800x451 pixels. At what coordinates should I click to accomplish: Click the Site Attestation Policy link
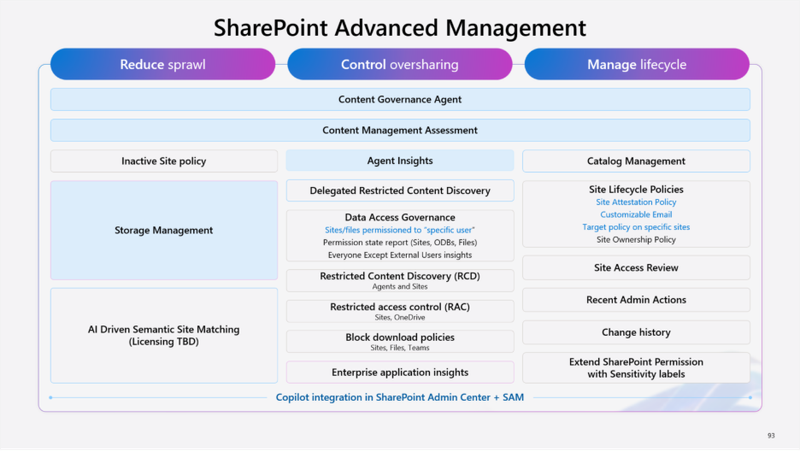(636, 202)
